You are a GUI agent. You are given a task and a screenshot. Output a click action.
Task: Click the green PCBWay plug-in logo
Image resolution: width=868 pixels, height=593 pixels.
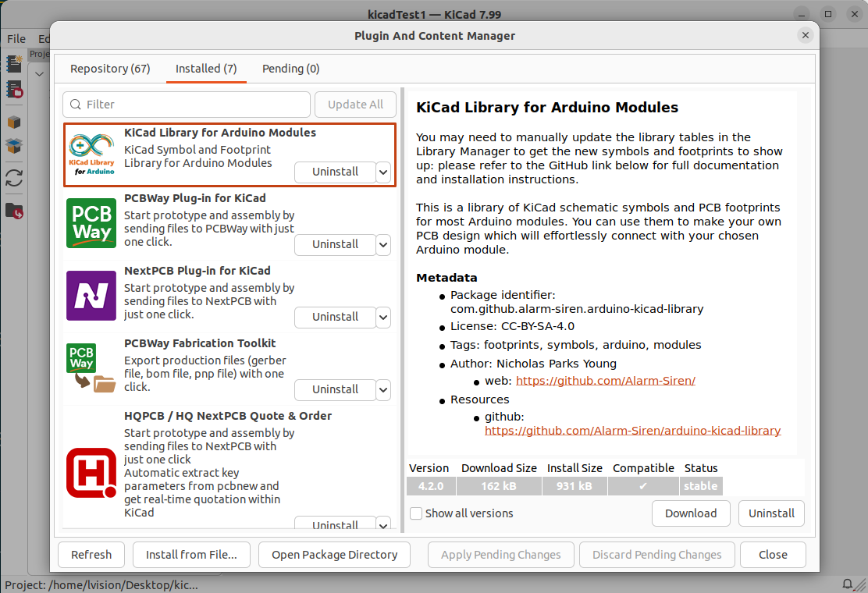click(x=91, y=223)
